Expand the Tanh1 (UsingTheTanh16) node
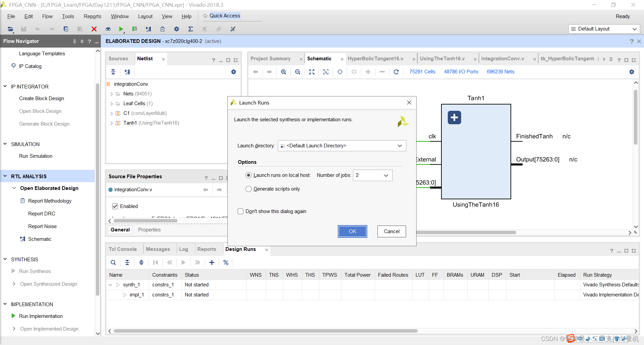The height and width of the screenshot is (345, 644). (111, 123)
